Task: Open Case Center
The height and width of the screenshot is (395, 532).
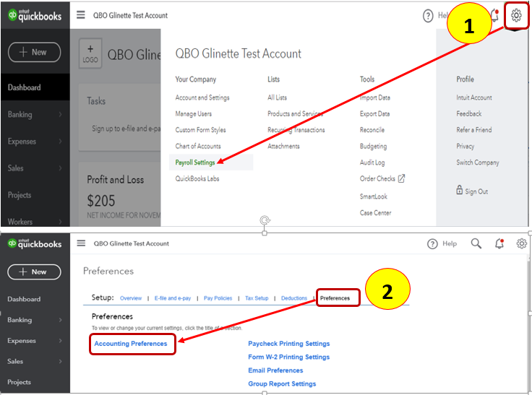Action: click(375, 212)
